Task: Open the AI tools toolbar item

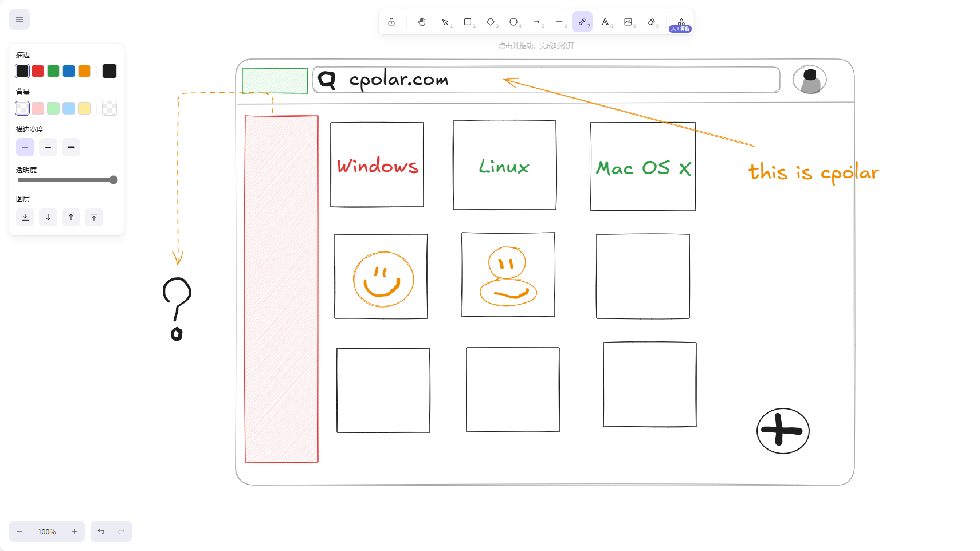Action: [x=681, y=23]
